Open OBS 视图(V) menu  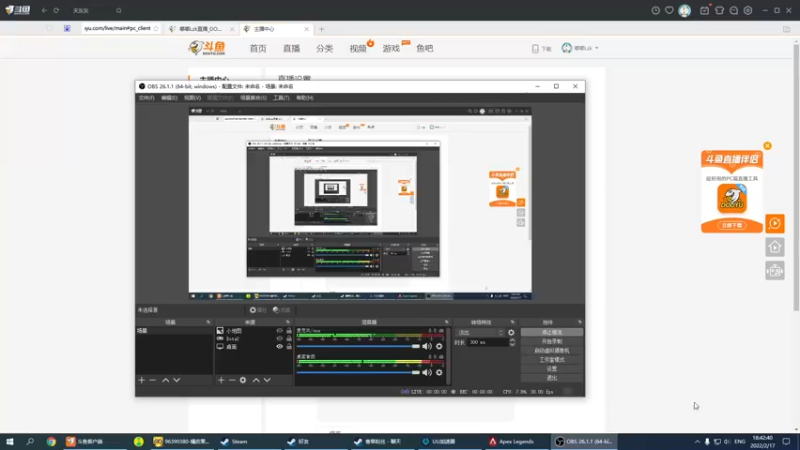pyautogui.click(x=192, y=98)
